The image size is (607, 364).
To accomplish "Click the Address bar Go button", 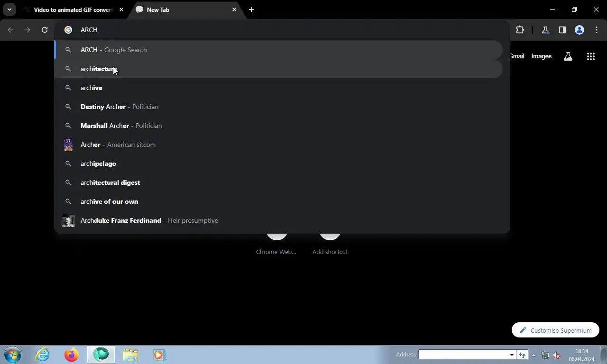I will (522, 355).
